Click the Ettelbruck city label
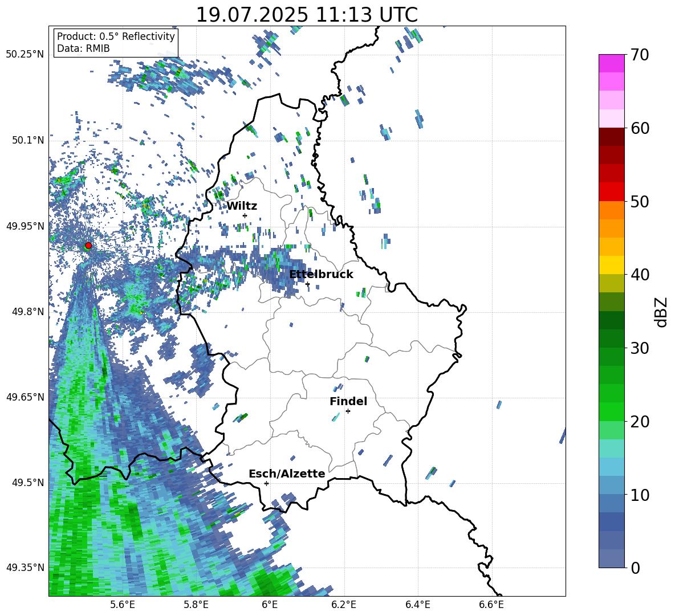 pos(321,275)
